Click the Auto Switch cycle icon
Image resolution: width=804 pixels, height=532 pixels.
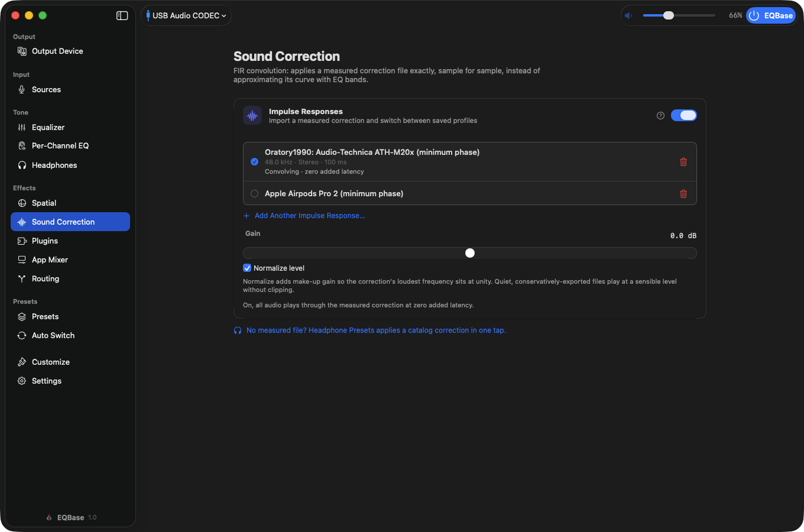tap(22, 336)
